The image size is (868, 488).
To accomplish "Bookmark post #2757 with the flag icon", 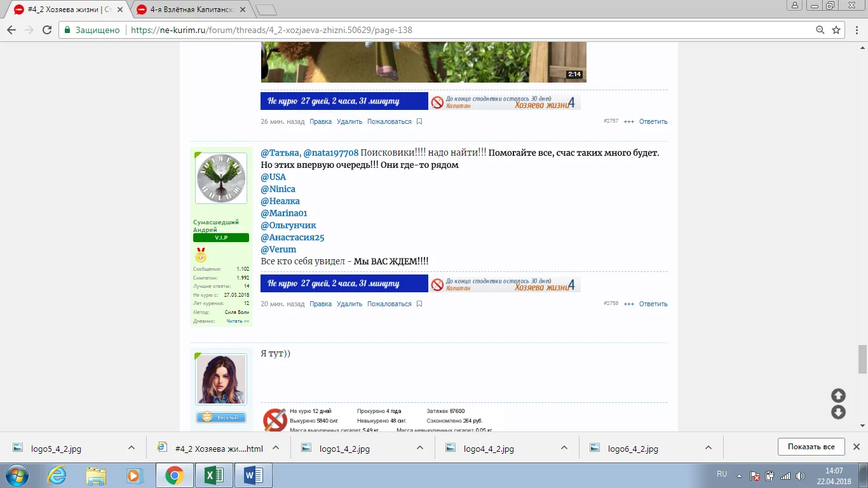I will click(419, 121).
